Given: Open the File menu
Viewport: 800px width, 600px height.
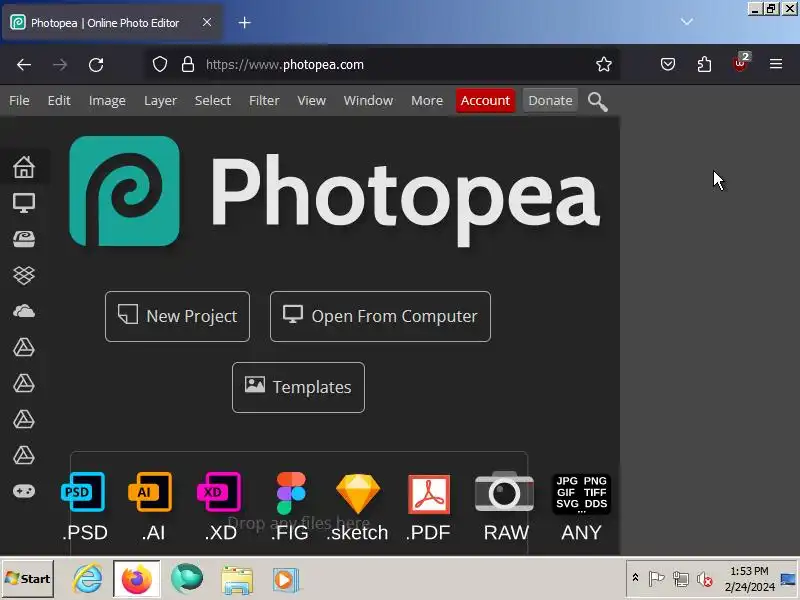Looking at the screenshot, I should click(x=19, y=101).
